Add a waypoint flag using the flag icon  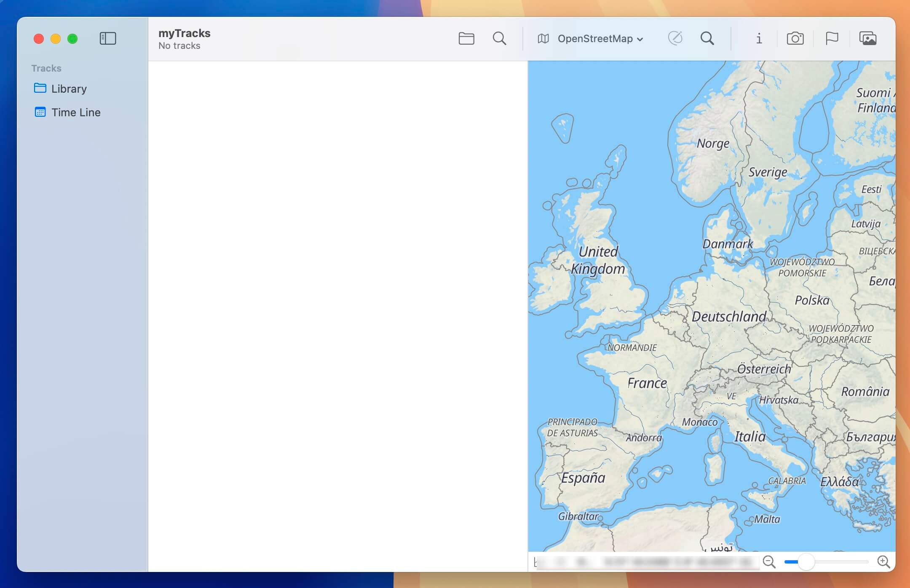click(832, 38)
